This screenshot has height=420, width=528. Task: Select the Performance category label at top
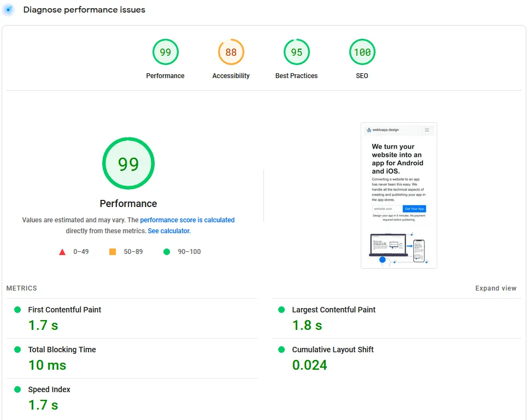165,76
